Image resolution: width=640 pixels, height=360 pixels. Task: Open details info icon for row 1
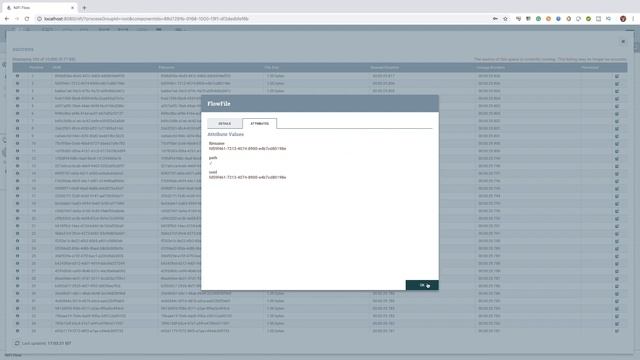[18, 76]
